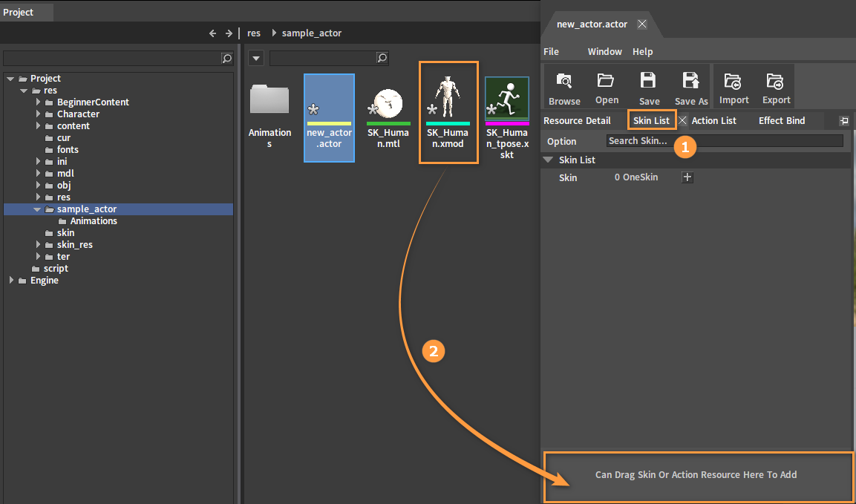Expand the Engine tree node
The image size is (856, 504).
point(11,280)
